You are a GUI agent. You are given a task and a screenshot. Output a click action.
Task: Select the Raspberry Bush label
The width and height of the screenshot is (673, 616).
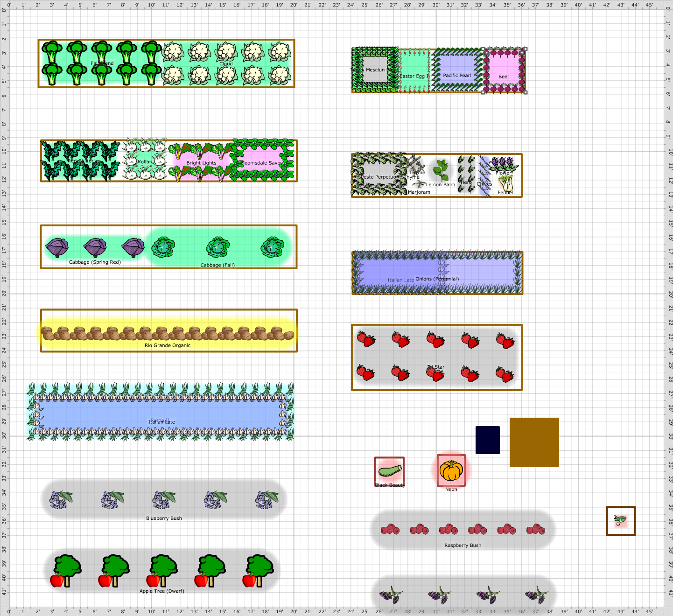[x=463, y=545]
